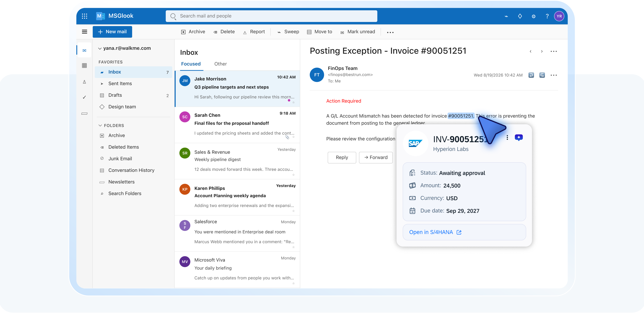Open invoice card kebab menu
Viewport: 644px width, 314px height.
click(x=507, y=137)
